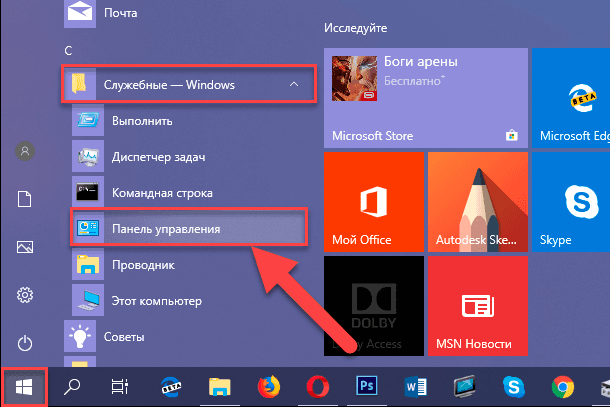This screenshot has width=610, height=407.
Task: Open the Skype tile
Action: tap(571, 202)
